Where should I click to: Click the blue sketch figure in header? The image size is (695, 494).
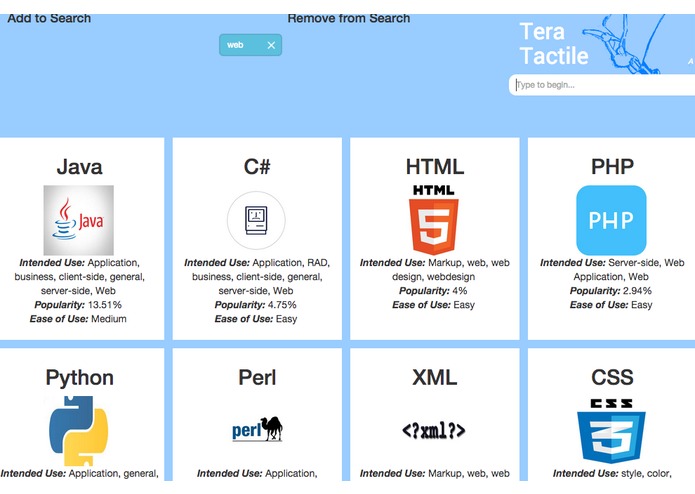coord(625,44)
